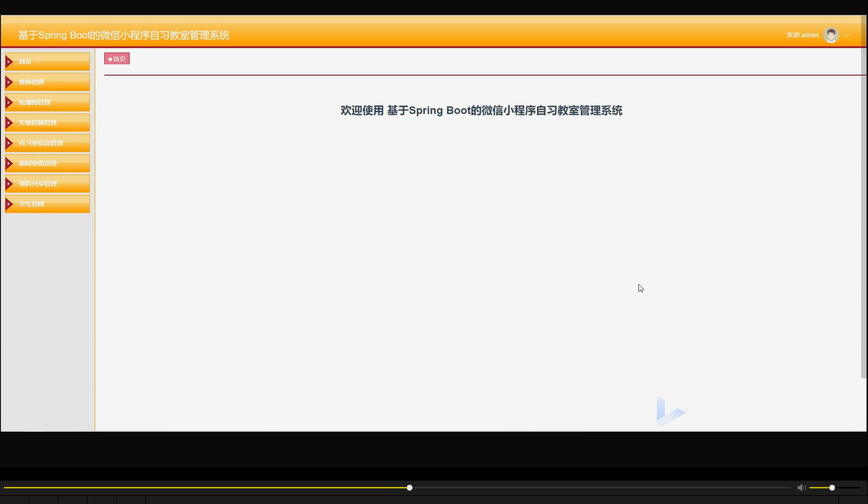Open the 轮播图管理 sidebar menu
Viewport: 868px width, 504px height.
tap(48, 103)
